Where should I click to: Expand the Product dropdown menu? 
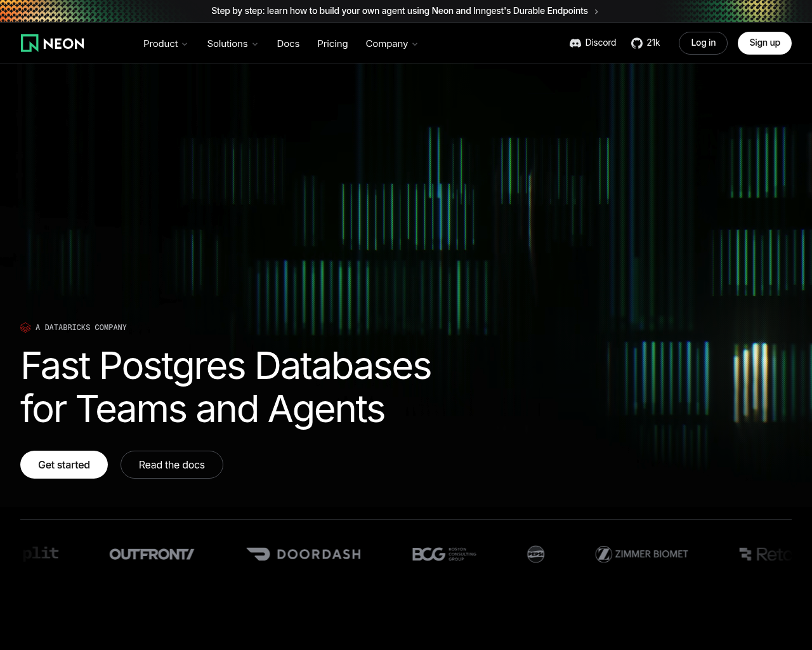click(x=165, y=44)
